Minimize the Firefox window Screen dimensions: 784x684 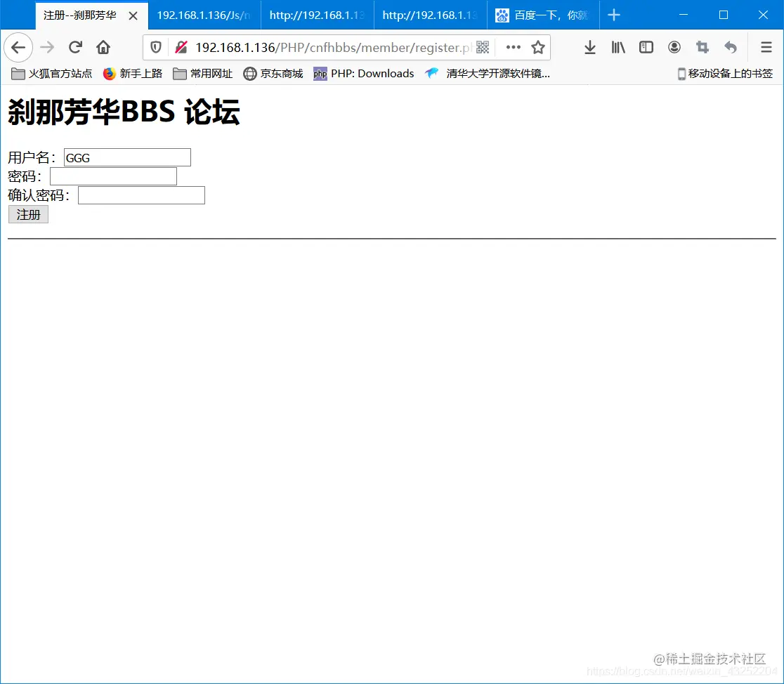(x=684, y=15)
